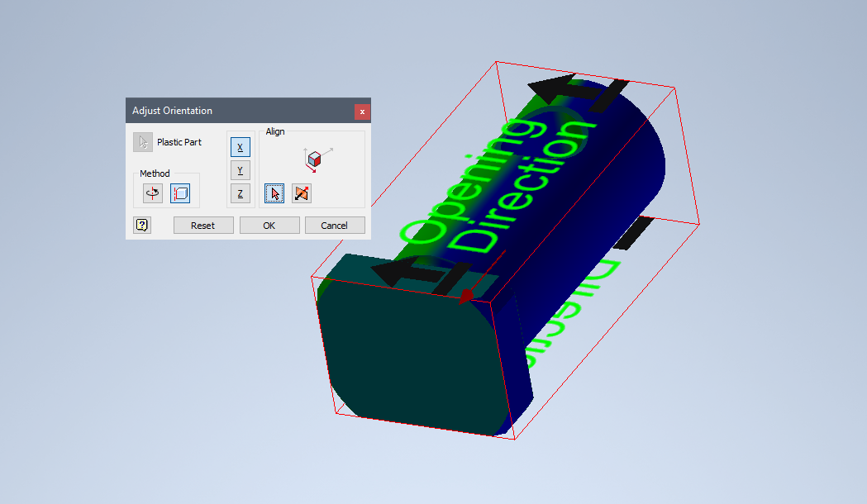Viewport: 867px width, 504px height.
Task: Toggle the Z axis alignment button
Action: pos(240,193)
